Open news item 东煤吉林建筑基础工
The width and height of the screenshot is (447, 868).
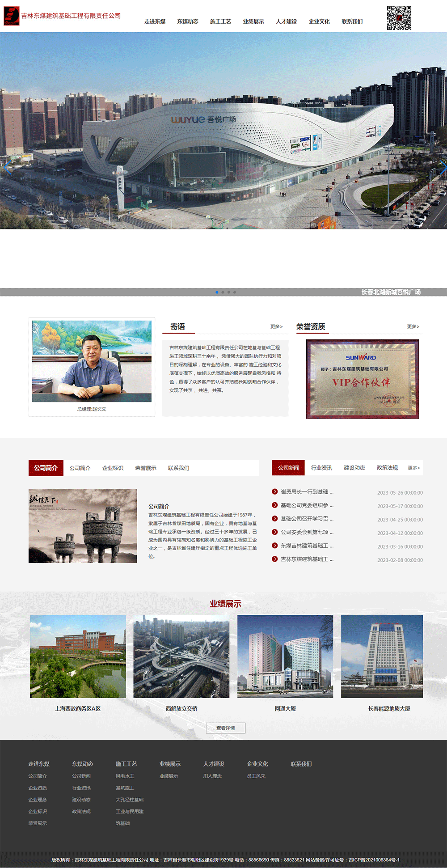307,546
